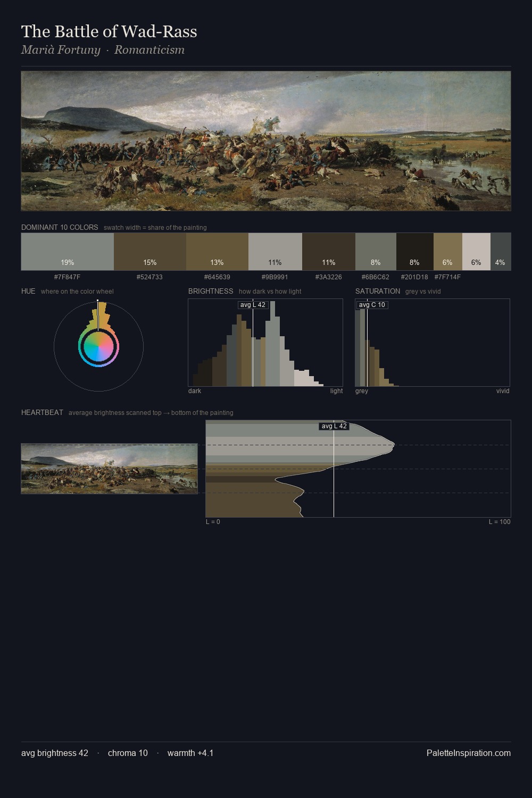Click the 'light' axis label under Brightness
Image resolution: width=532 pixels, height=798 pixels.
point(337,391)
